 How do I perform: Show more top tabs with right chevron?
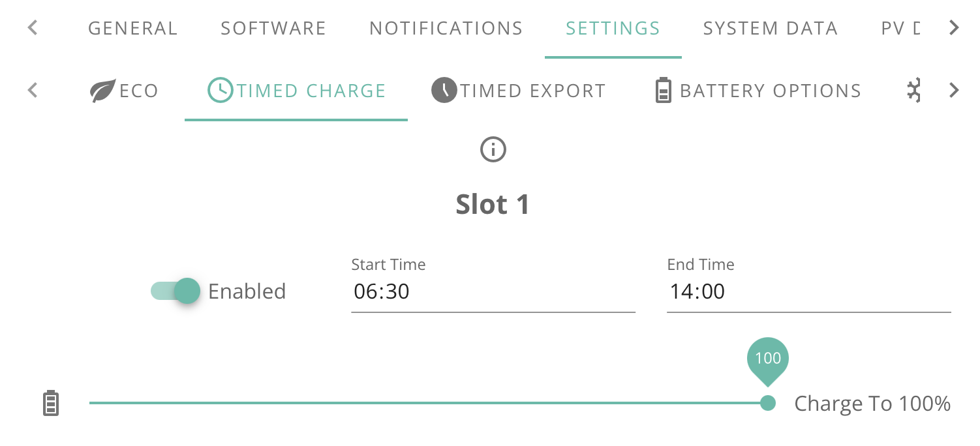point(954,27)
